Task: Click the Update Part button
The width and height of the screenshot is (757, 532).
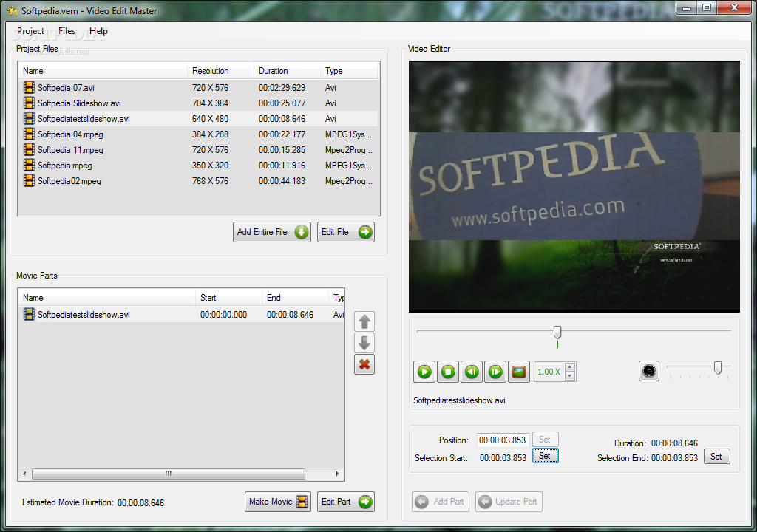Action: pos(509,502)
